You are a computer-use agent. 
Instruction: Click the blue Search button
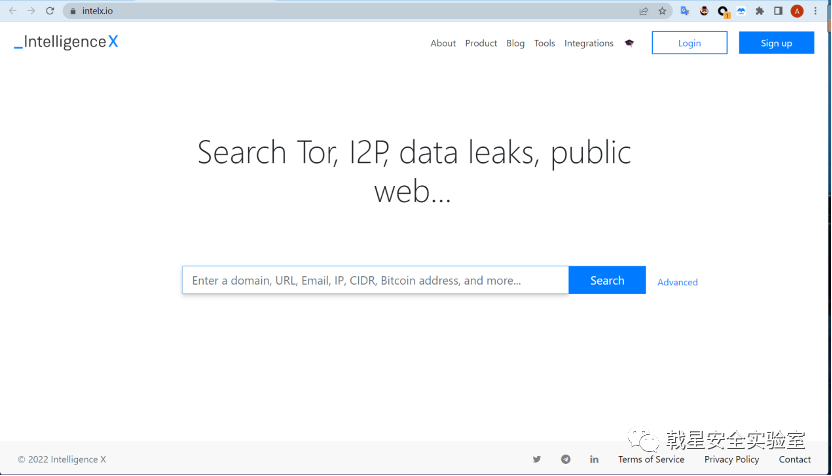607,280
